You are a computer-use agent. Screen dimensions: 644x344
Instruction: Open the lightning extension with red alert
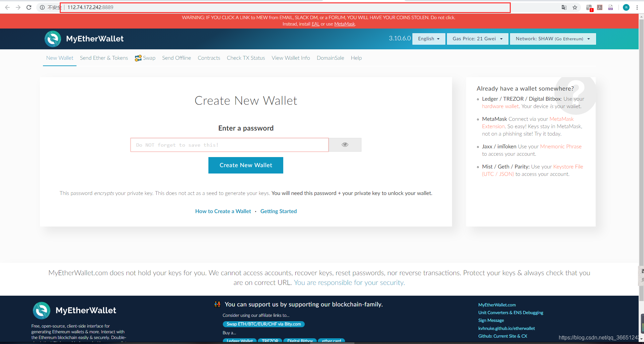point(589,8)
